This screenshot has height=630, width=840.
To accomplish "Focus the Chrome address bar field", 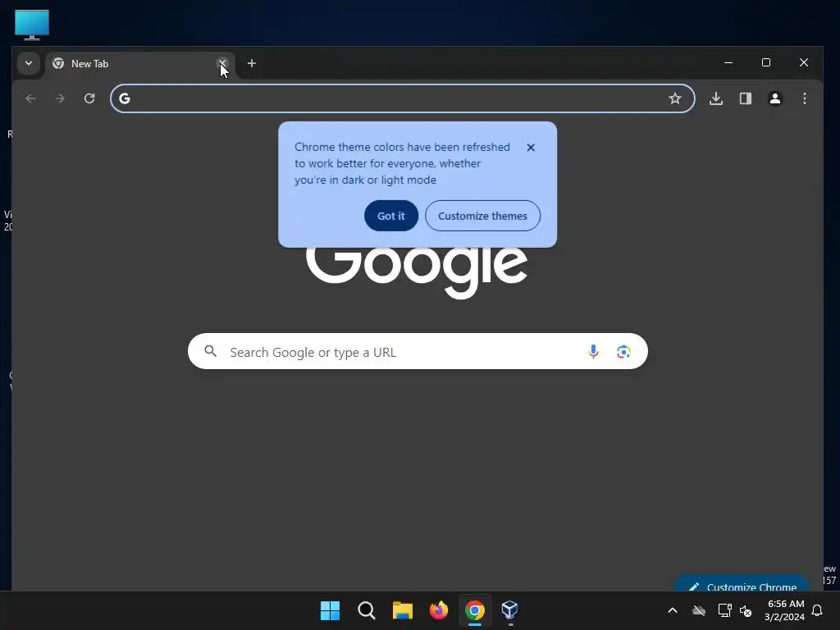I will [x=402, y=98].
